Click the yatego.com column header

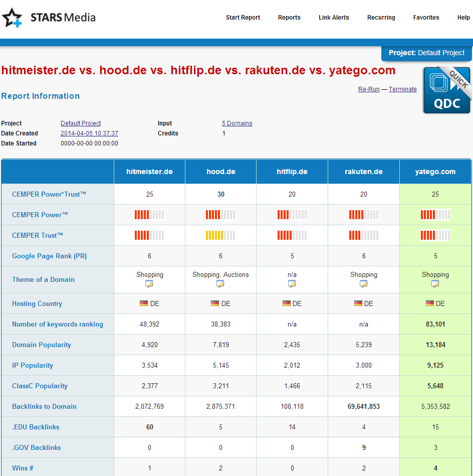(x=435, y=172)
